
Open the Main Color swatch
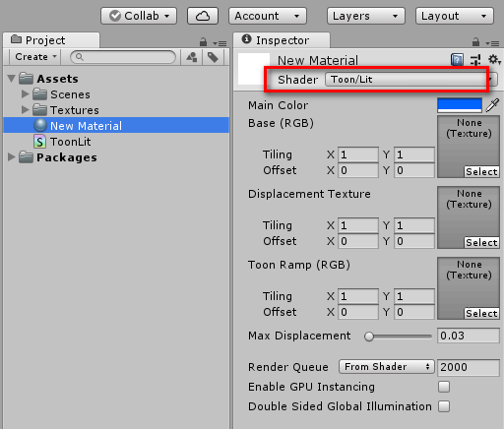tap(460, 105)
